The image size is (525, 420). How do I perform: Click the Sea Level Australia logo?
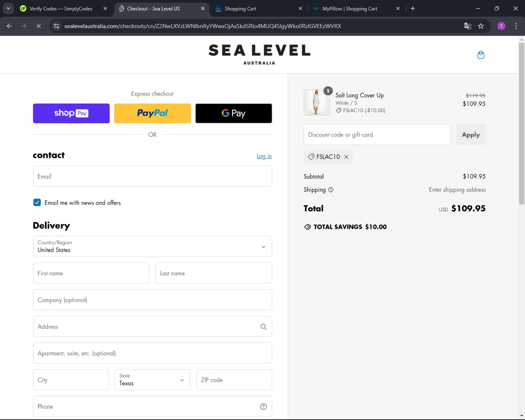click(x=259, y=54)
